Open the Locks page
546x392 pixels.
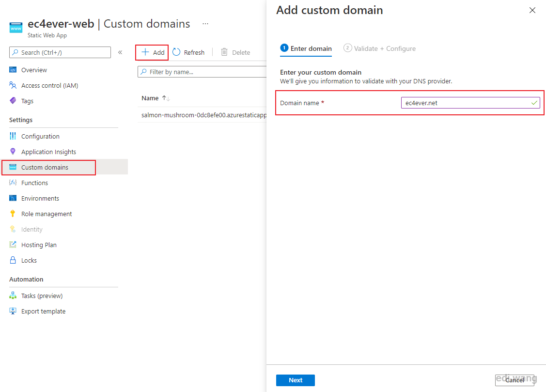pos(29,260)
